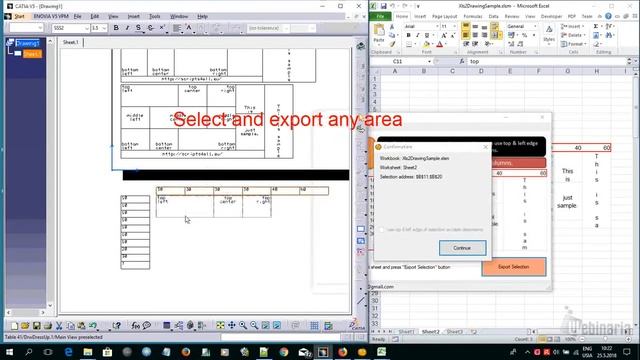Click Italic in the CATIA text toolbar

click(x=127, y=28)
